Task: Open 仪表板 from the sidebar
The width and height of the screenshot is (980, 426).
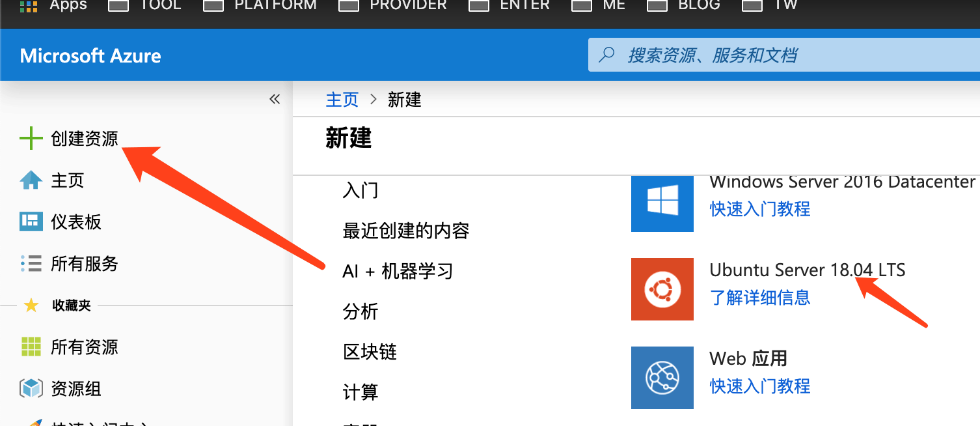Action: coord(61,222)
